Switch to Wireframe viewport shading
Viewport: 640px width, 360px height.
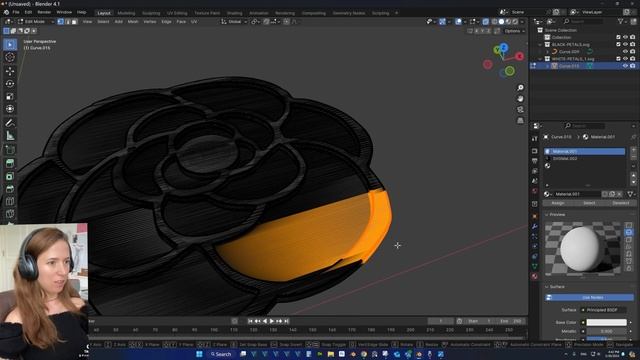point(495,22)
